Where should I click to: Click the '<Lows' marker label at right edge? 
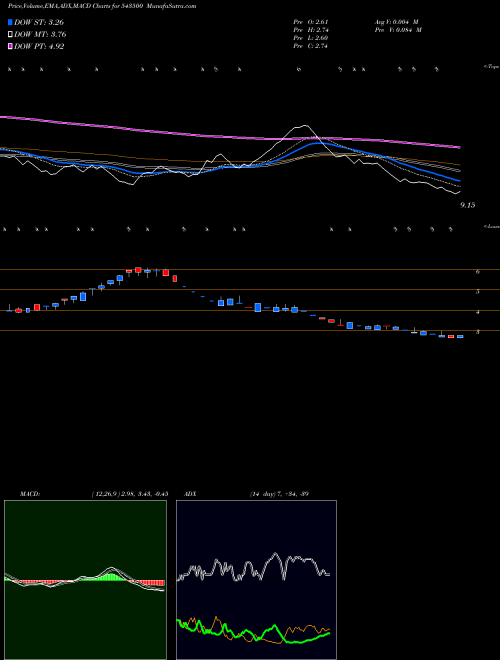click(x=492, y=226)
